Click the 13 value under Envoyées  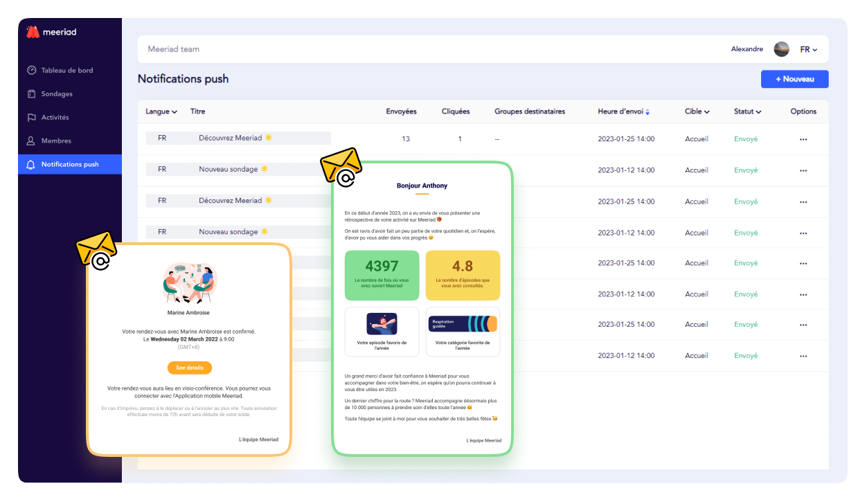coord(406,139)
